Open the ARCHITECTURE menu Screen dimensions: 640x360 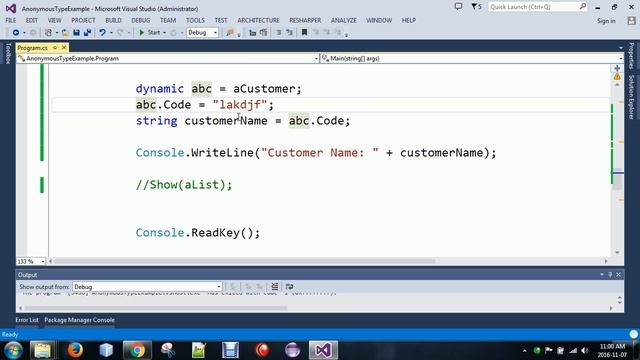click(258, 20)
